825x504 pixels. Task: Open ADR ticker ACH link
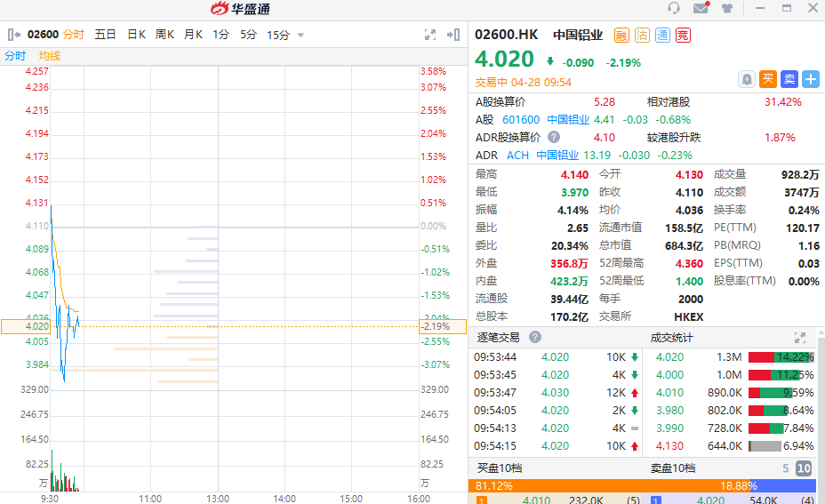(517, 156)
